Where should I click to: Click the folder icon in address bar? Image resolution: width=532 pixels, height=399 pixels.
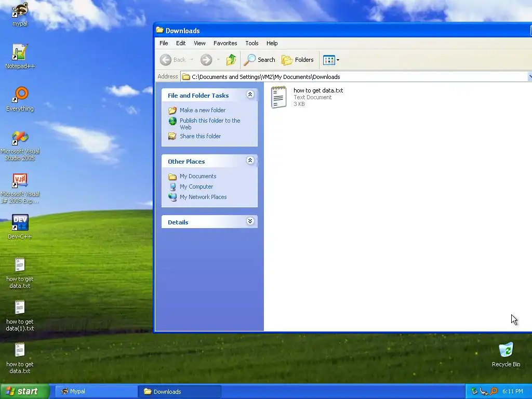[185, 77]
